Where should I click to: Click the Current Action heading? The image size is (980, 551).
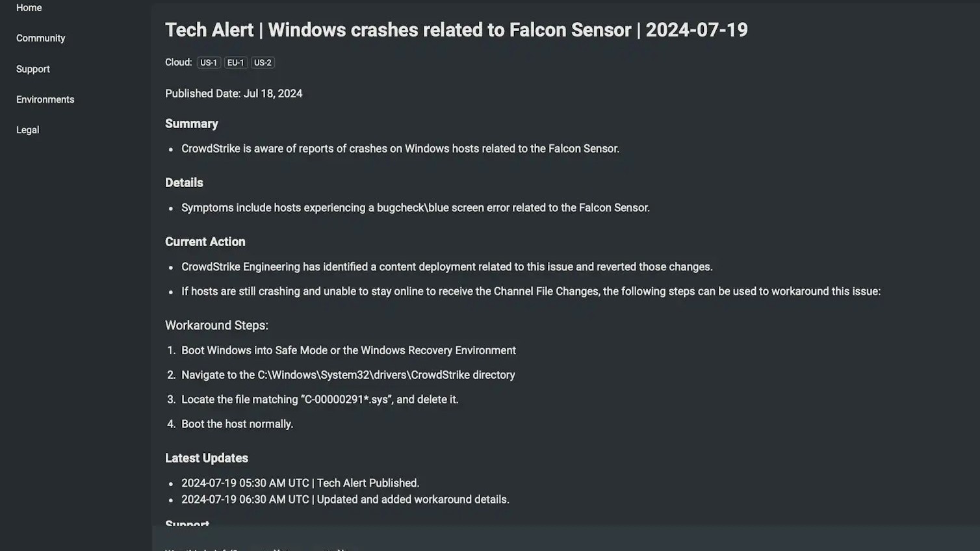[205, 242]
